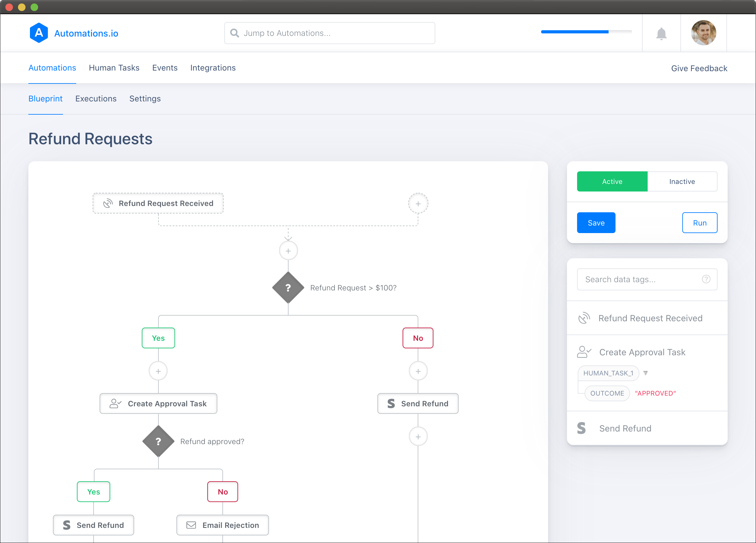Click the Refund Request > $100 decision diamond
The width and height of the screenshot is (756, 543).
(x=288, y=287)
